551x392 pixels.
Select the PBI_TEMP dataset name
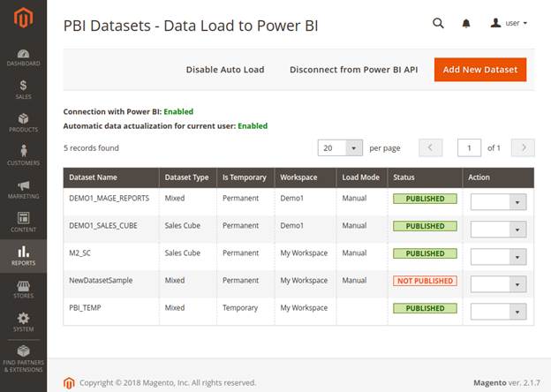pos(85,308)
